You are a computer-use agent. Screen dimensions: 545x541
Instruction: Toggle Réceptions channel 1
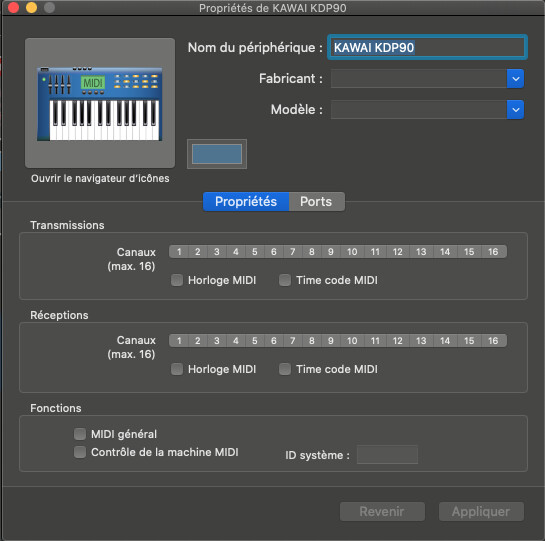(179, 341)
